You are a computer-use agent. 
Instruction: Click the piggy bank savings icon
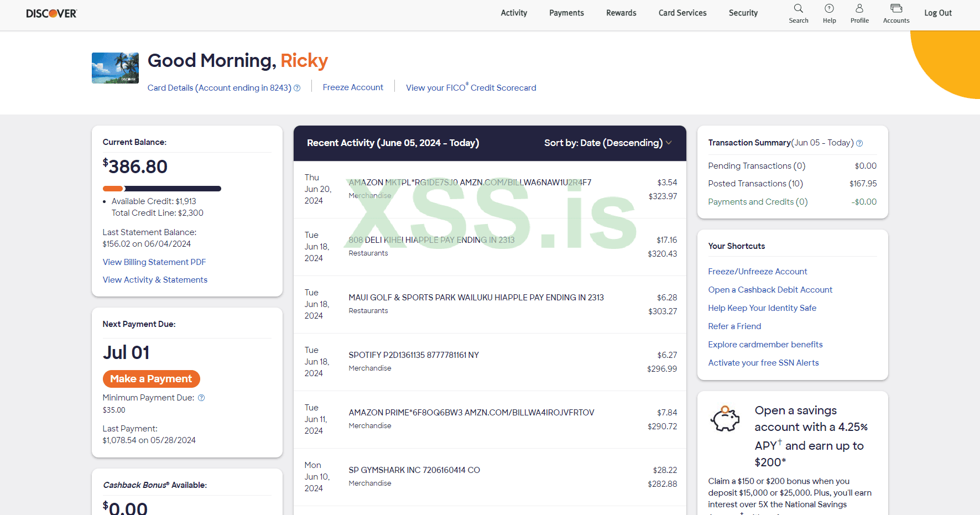tap(725, 419)
